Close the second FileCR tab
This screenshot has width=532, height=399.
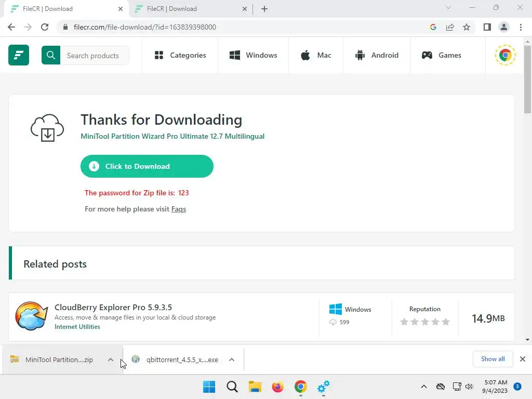click(x=245, y=9)
